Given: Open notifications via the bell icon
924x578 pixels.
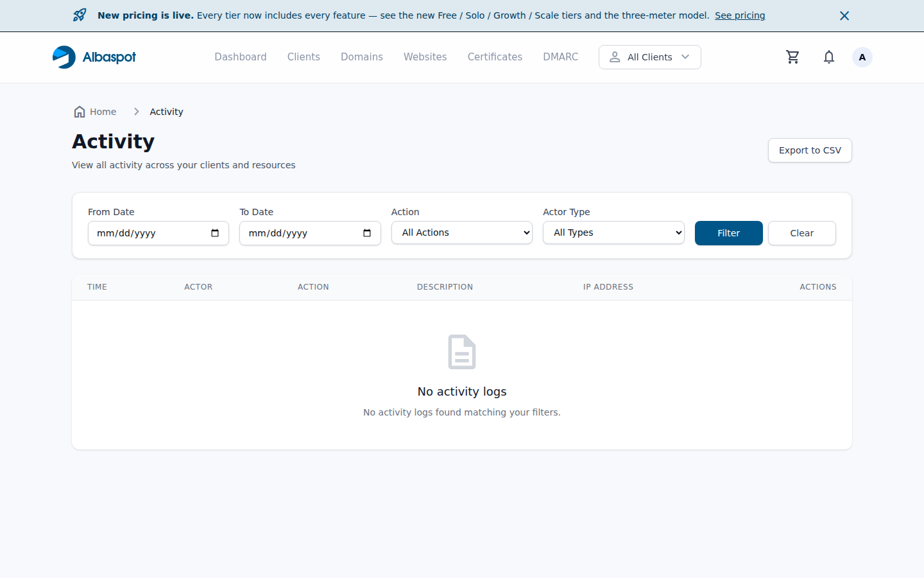Looking at the screenshot, I should [829, 57].
